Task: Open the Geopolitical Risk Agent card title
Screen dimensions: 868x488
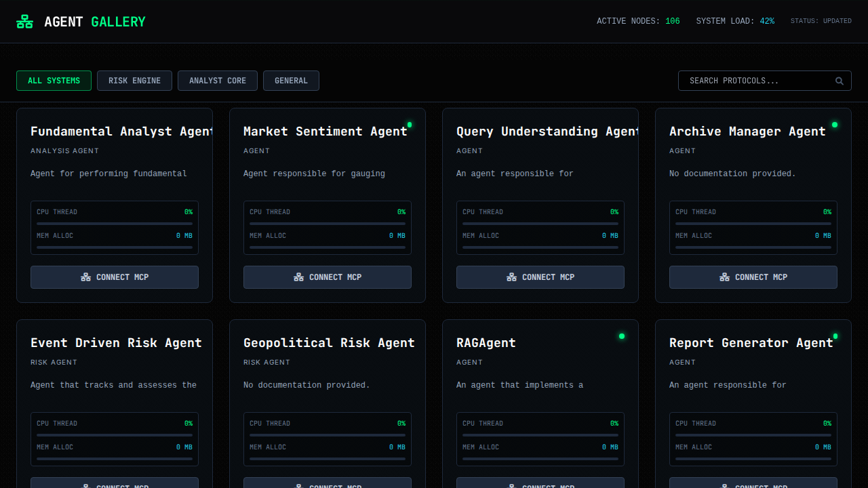Action: pos(329,343)
